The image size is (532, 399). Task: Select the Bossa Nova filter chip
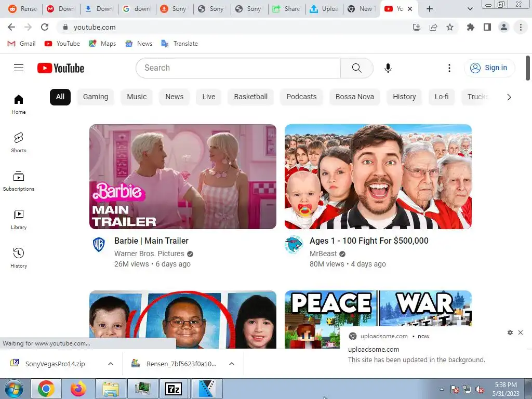[354, 97]
